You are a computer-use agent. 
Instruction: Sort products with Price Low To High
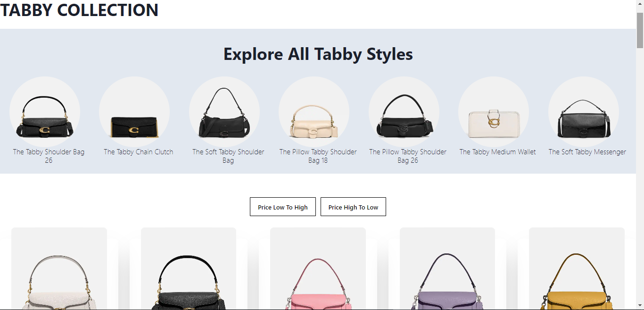tap(283, 207)
